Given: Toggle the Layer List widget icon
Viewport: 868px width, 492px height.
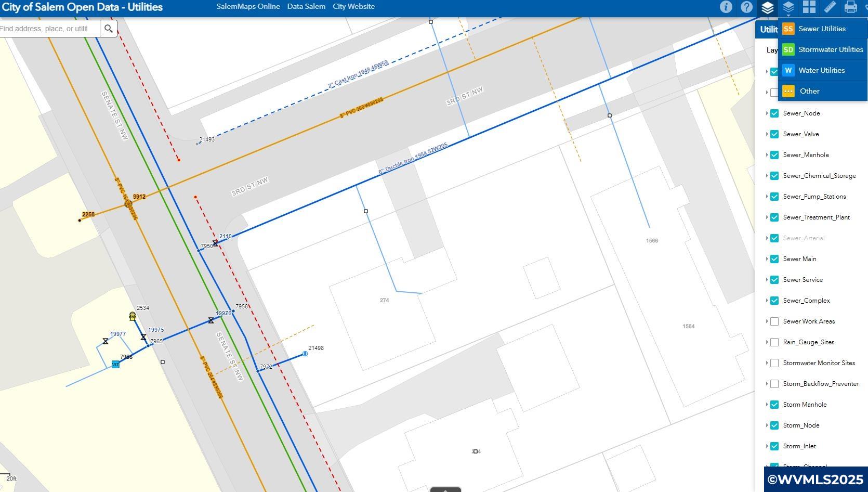Looking at the screenshot, I should pos(767,7).
